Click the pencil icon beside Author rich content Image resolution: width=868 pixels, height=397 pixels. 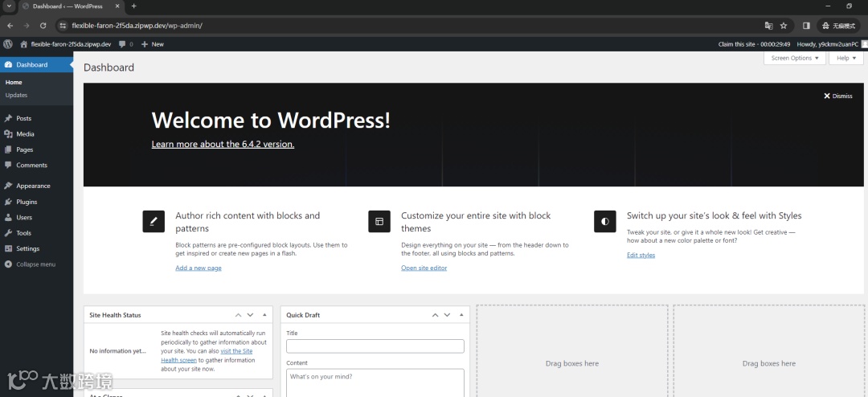[154, 222]
